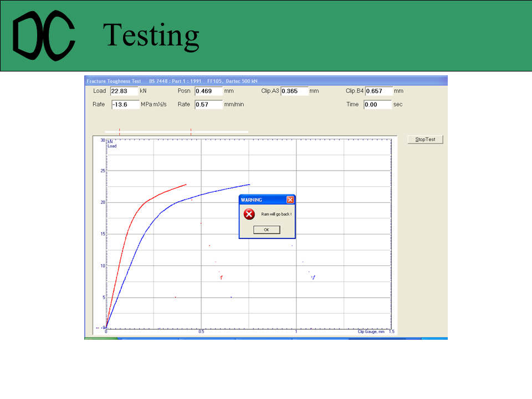
Task: Click the right red marker on the progress bar
Action: (x=191, y=131)
